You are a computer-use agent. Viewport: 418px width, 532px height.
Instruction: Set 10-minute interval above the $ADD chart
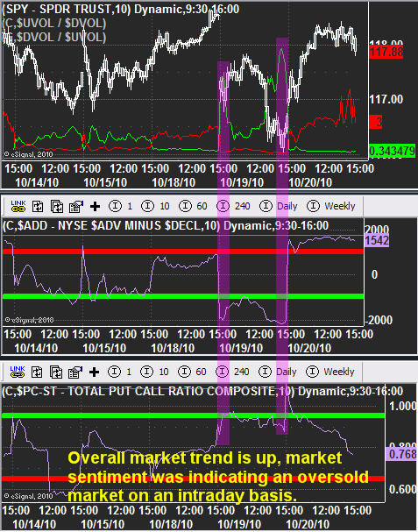pyautogui.click(x=155, y=206)
